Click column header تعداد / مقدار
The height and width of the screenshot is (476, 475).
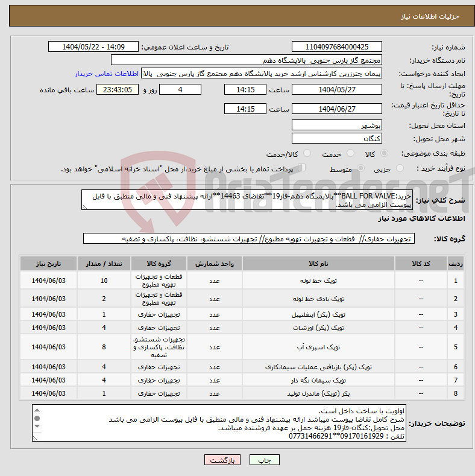(x=104, y=264)
